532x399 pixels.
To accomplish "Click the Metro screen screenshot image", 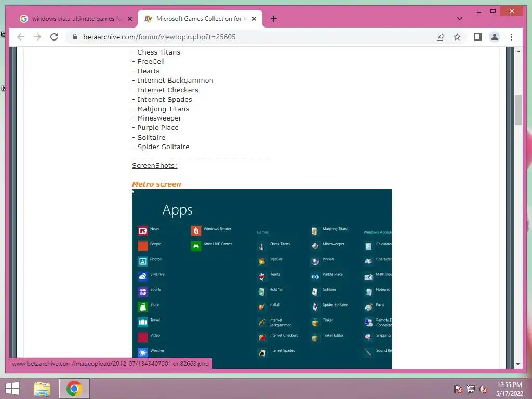I will [262, 279].
